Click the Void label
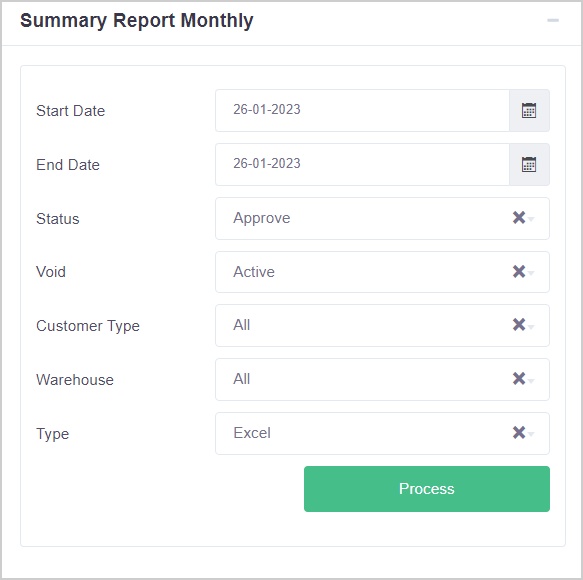The image size is (583, 580). point(51,272)
